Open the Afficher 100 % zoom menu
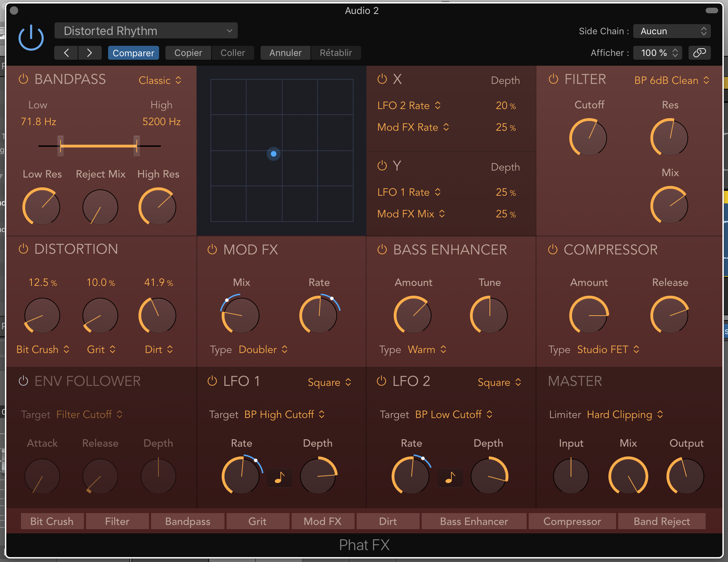 pyautogui.click(x=657, y=53)
